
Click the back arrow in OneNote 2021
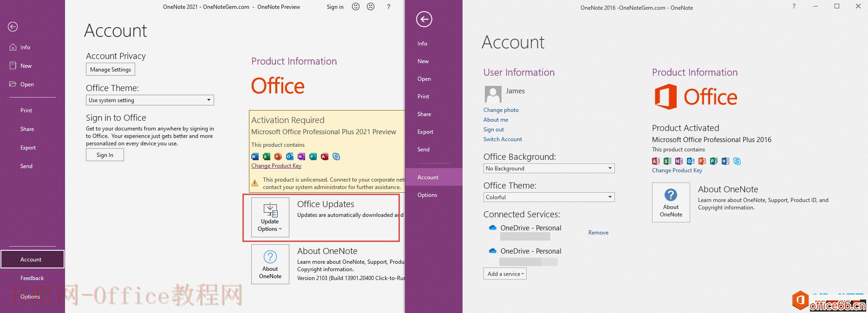click(x=13, y=27)
